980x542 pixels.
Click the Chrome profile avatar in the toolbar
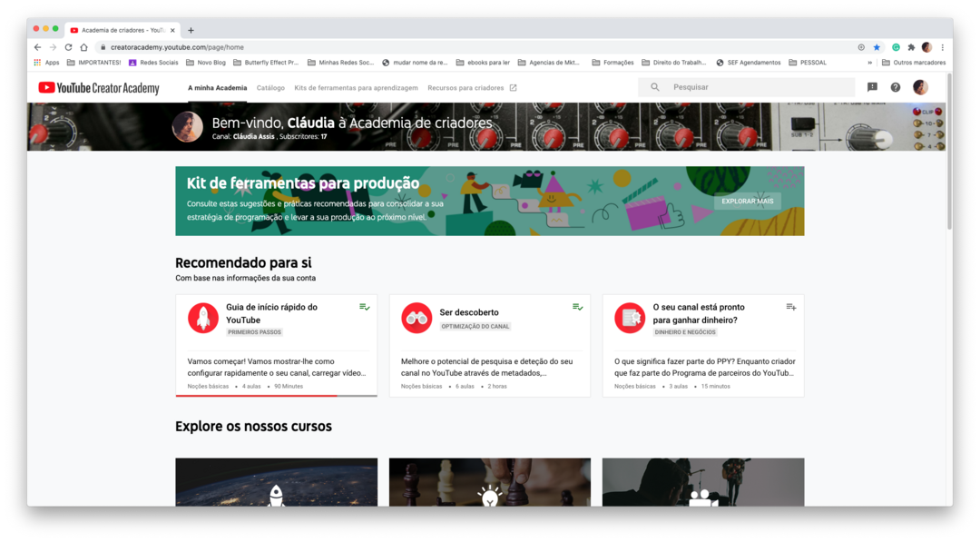(926, 47)
